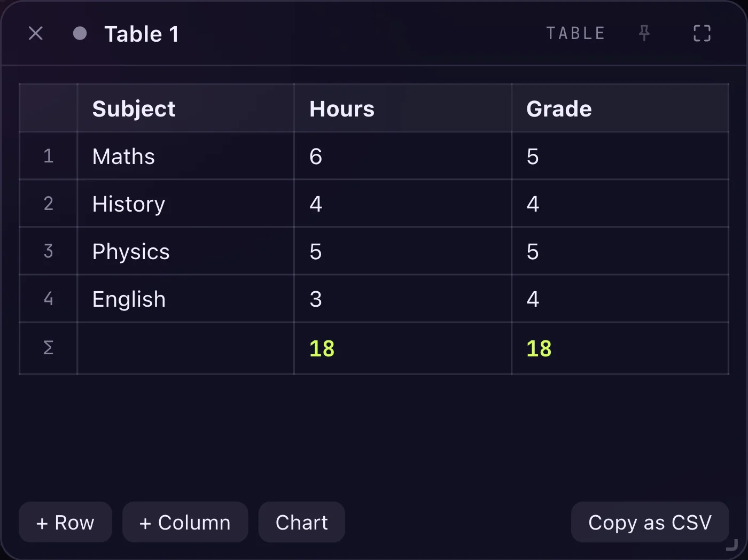The width and height of the screenshot is (748, 560).
Task: Select row number 4
Action: [48, 299]
